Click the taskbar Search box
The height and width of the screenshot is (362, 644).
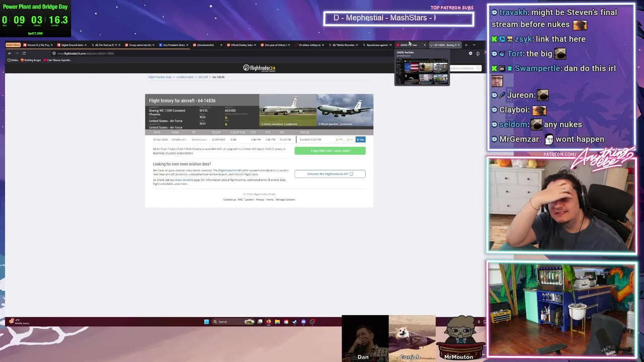click(233, 322)
